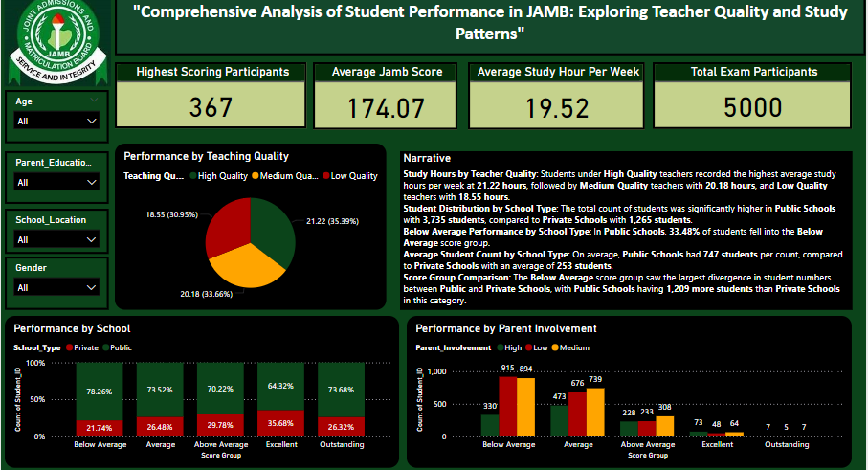Click the Performance by Parent Involvement title
The image size is (868, 470).
pos(506,329)
